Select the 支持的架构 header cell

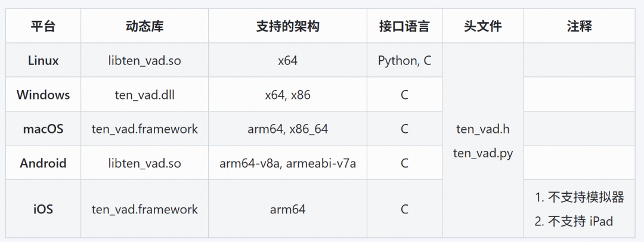point(287,26)
